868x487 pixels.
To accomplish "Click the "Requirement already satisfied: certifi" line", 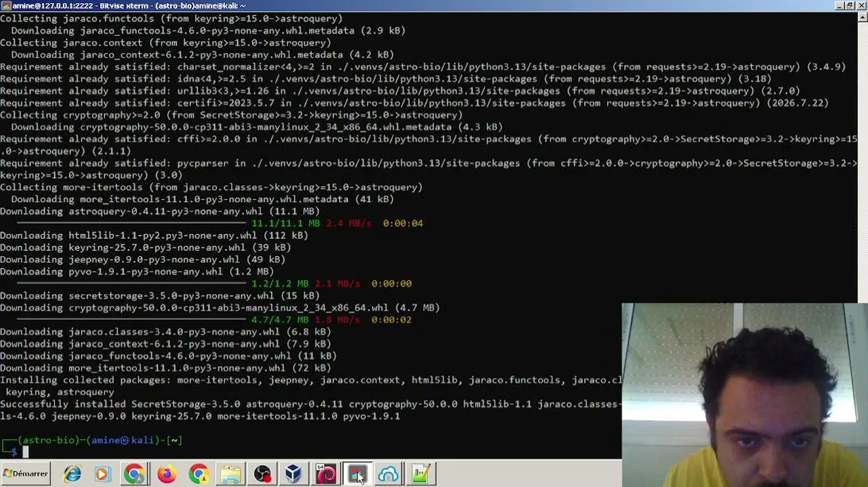I will tap(414, 103).
